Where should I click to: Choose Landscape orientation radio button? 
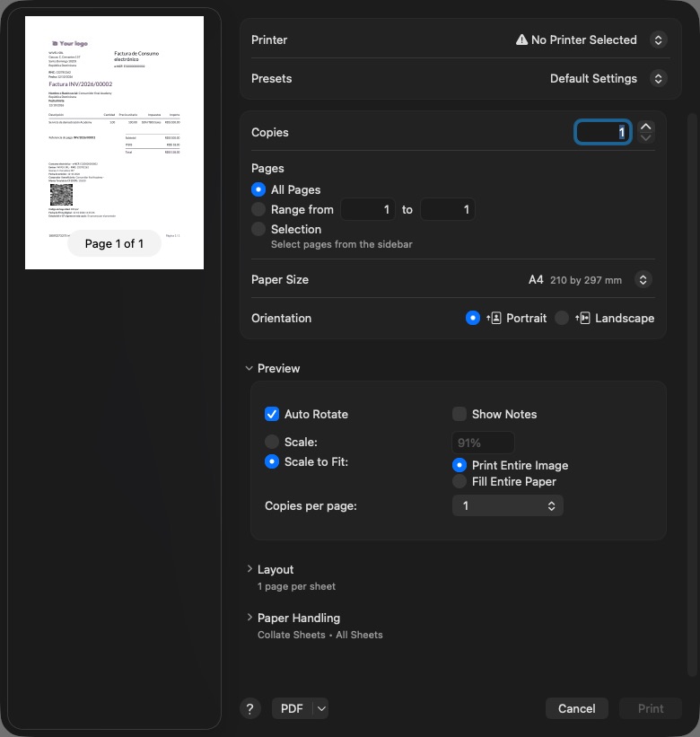pos(562,318)
